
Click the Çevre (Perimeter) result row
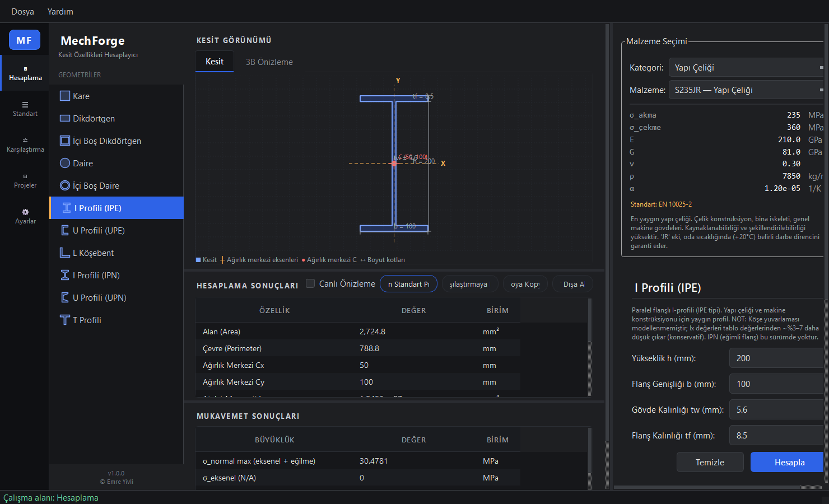coord(358,348)
